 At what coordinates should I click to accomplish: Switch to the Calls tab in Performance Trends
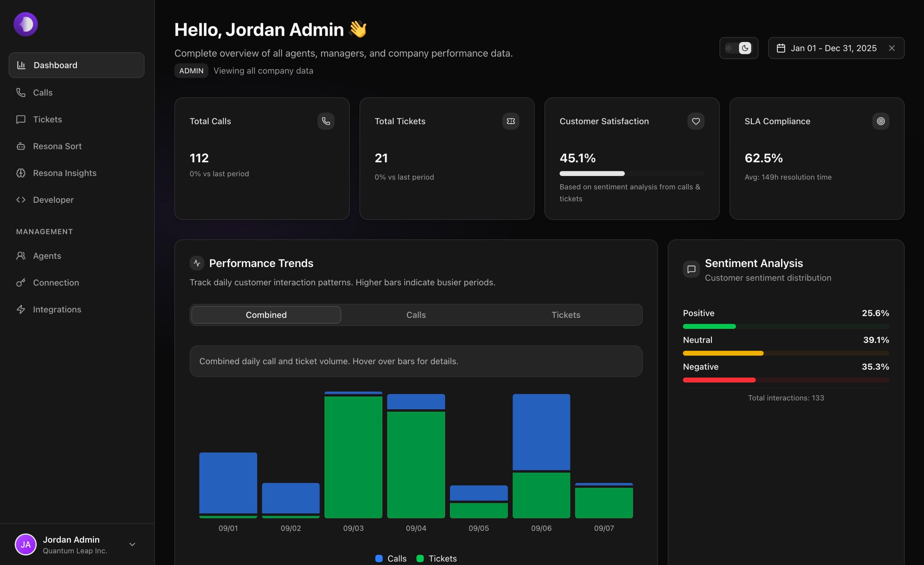point(416,315)
